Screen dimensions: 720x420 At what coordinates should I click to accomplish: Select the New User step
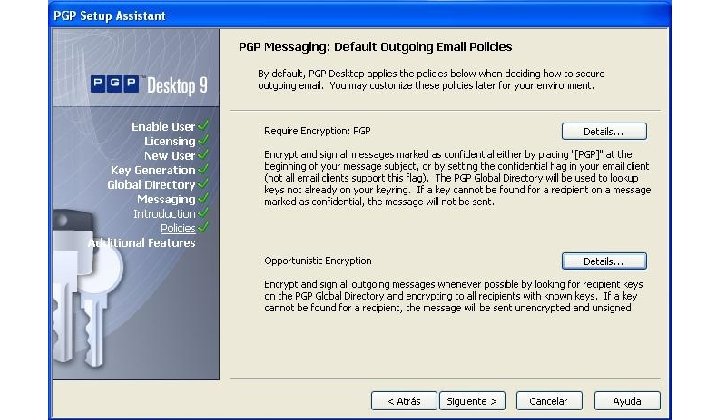pyautogui.click(x=170, y=156)
